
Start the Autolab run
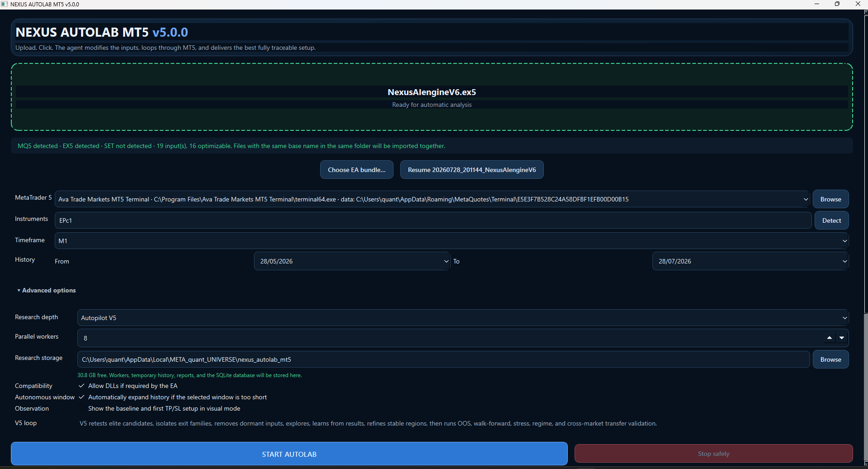289,454
